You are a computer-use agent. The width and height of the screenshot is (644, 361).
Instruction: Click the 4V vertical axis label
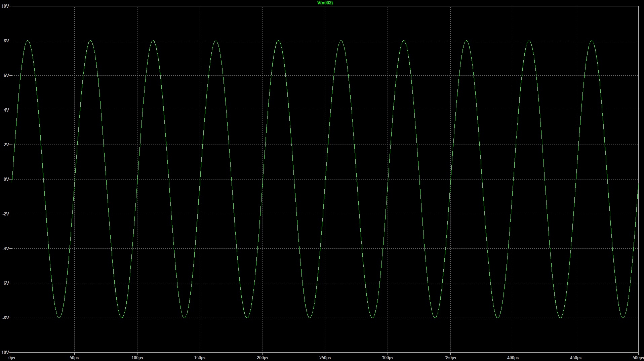(x=6, y=110)
